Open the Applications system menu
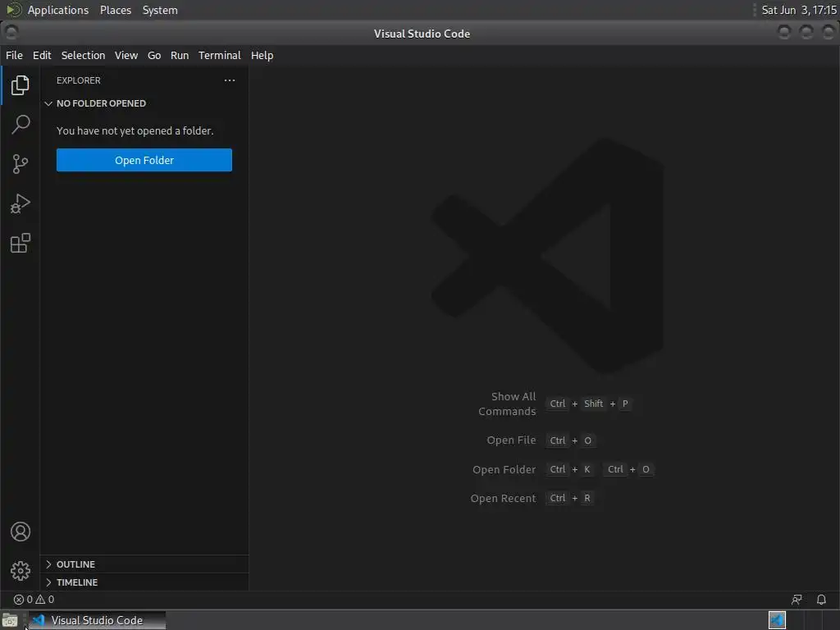The height and width of the screenshot is (630, 840). click(x=58, y=10)
